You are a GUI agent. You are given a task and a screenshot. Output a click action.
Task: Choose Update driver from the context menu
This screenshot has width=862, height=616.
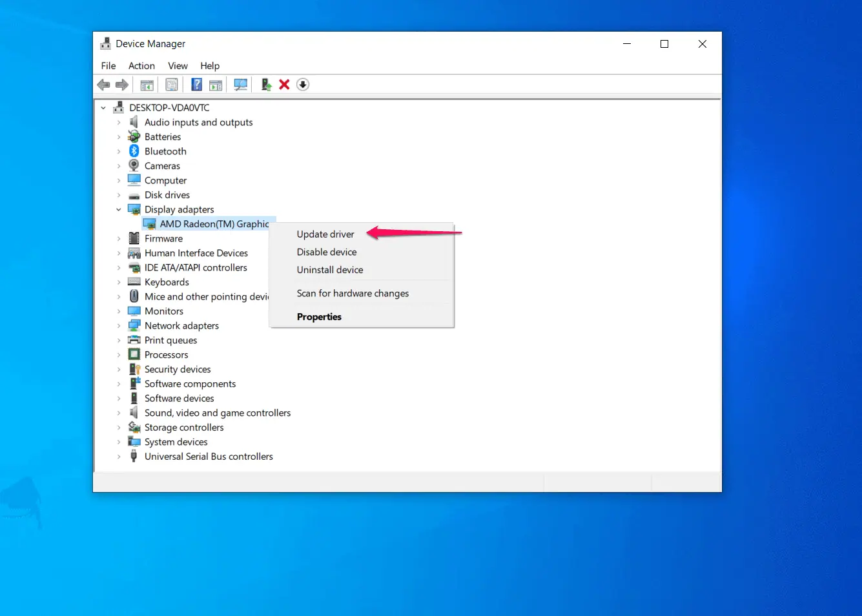pos(325,234)
